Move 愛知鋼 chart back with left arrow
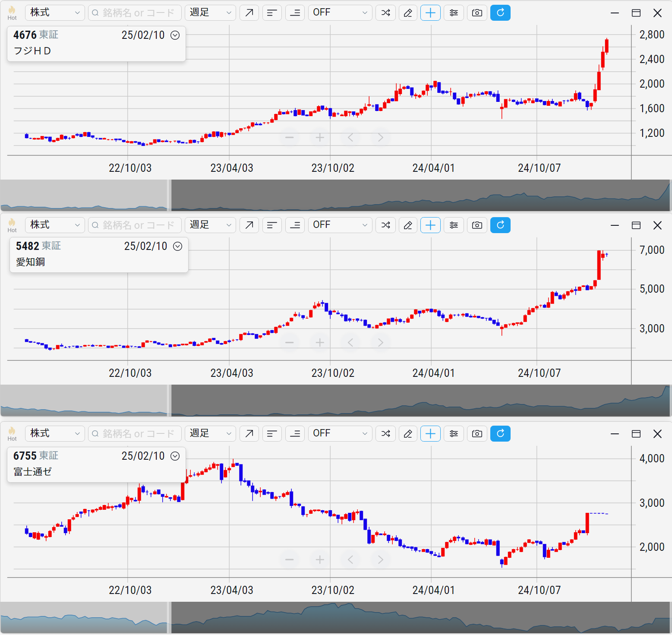This screenshot has width=672, height=635. [350, 343]
